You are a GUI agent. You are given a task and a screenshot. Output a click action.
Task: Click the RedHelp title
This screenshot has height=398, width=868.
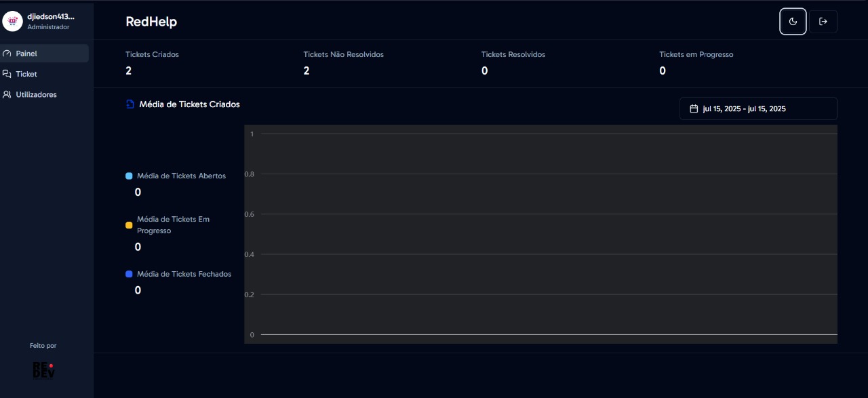[x=151, y=21]
